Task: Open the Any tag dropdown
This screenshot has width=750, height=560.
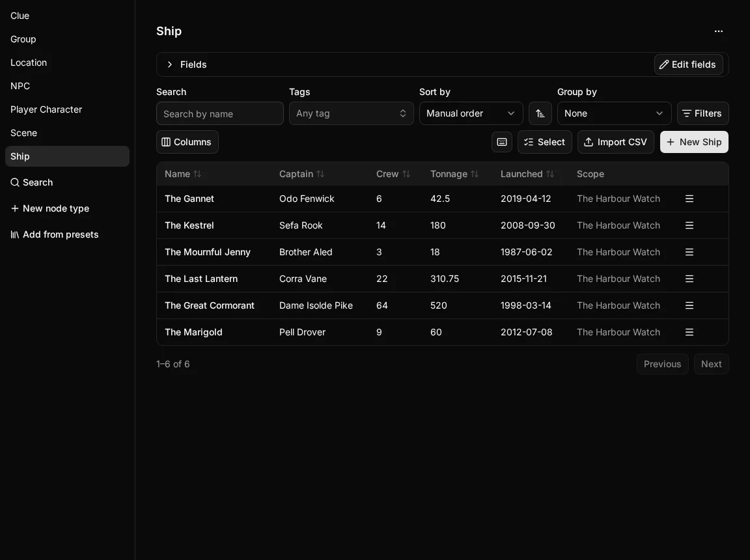Action: coord(351,113)
